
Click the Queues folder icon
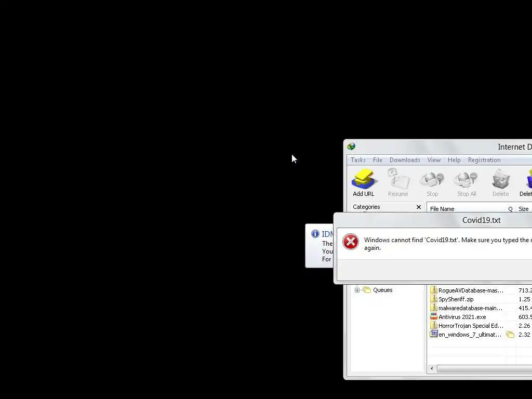367,290
